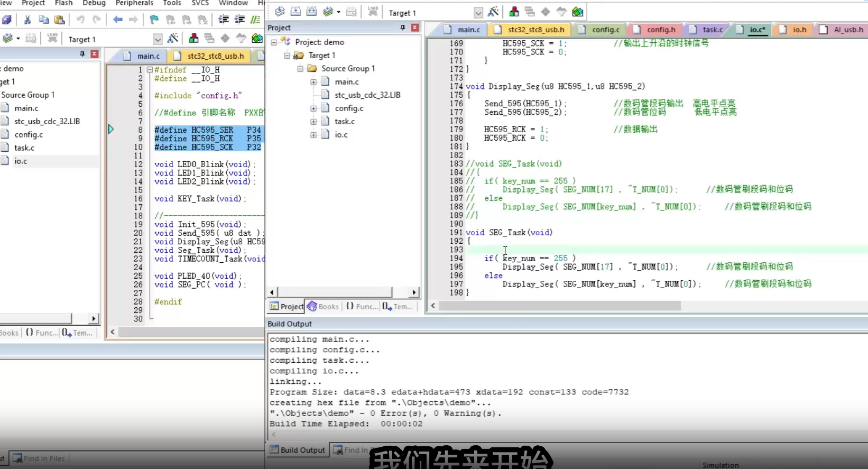Select stc_usb_cdc_32.LIB in front project tree
The image size is (868, 469).
point(367,95)
